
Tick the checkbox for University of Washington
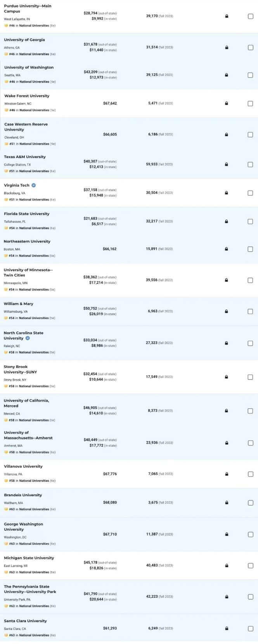coord(250,75)
